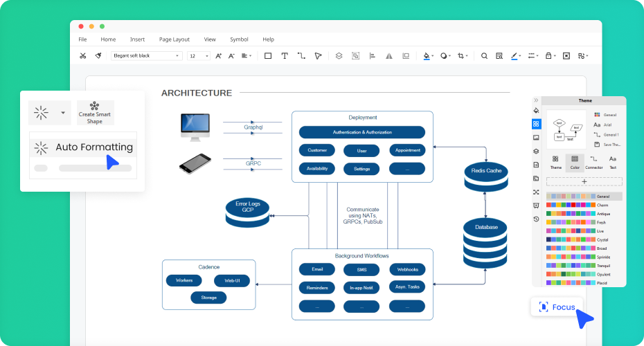Open the Page Layout menu
The height and width of the screenshot is (346, 644).
(x=174, y=39)
